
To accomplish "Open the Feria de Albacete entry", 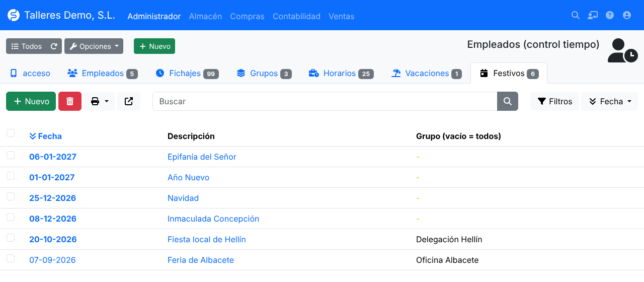I will [x=201, y=260].
